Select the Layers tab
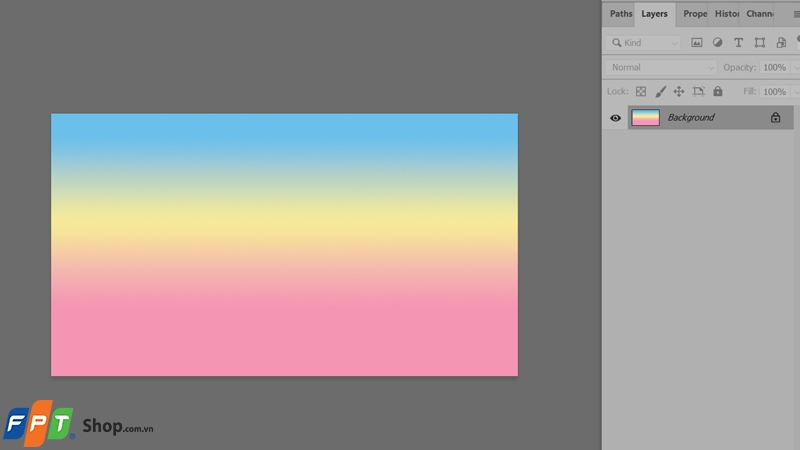The image size is (800, 450). coord(655,14)
